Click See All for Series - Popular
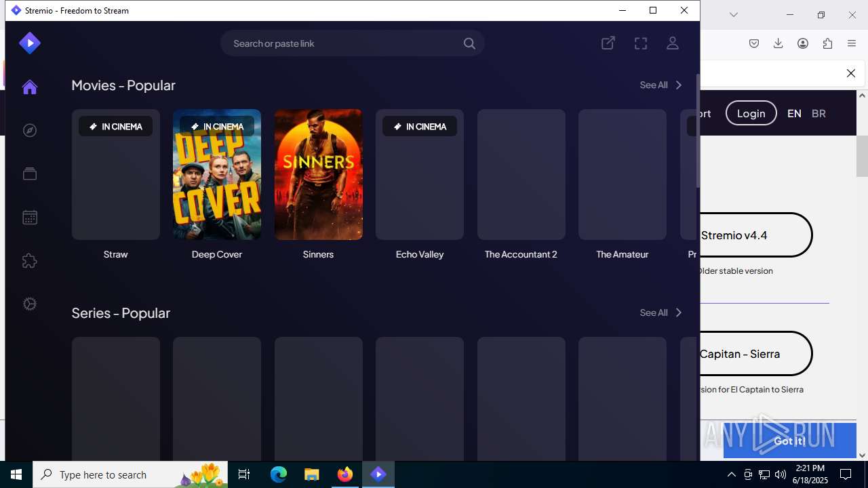 pos(654,312)
